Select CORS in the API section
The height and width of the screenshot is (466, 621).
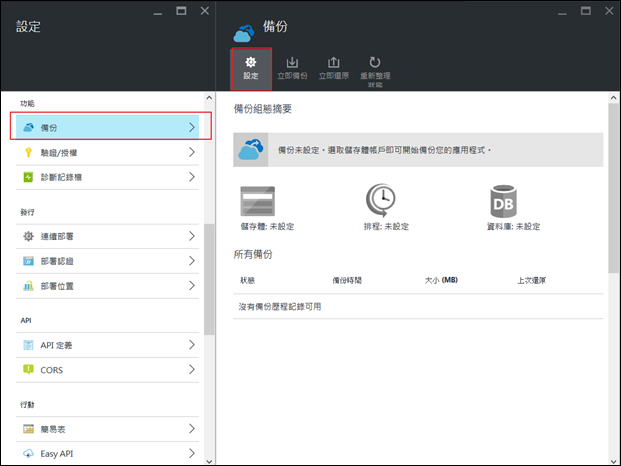(x=108, y=369)
